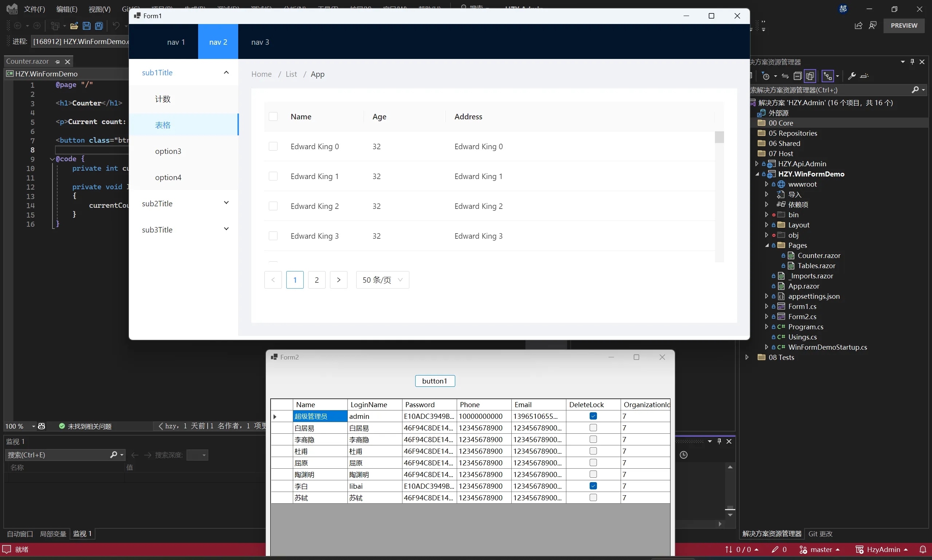Click the PREVIEW button
Viewport: 932px width, 560px height.
tap(904, 26)
